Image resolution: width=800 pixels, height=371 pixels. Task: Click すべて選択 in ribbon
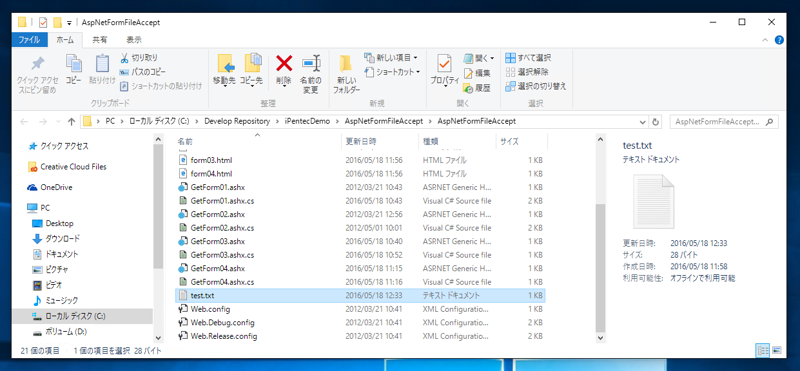pos(528,58)
